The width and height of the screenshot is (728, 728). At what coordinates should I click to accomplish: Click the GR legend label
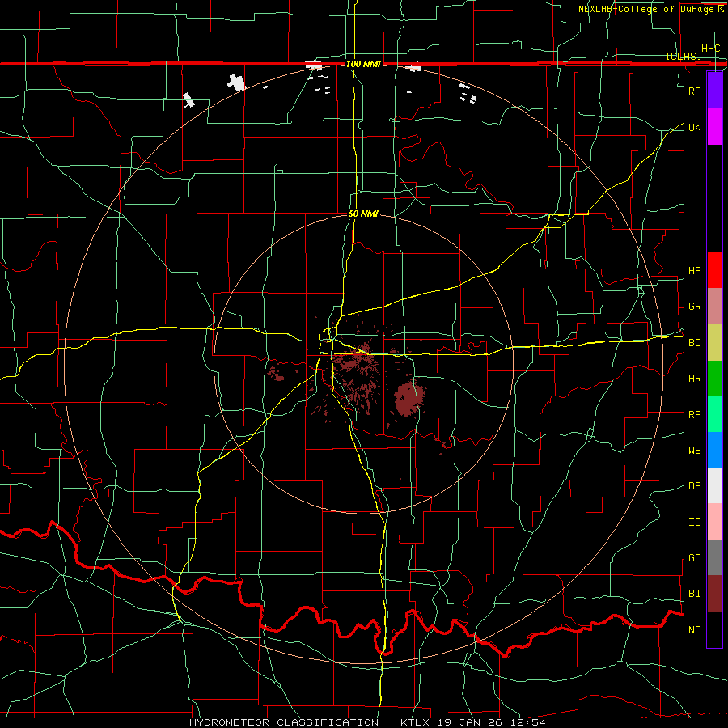tap(694, 307)
